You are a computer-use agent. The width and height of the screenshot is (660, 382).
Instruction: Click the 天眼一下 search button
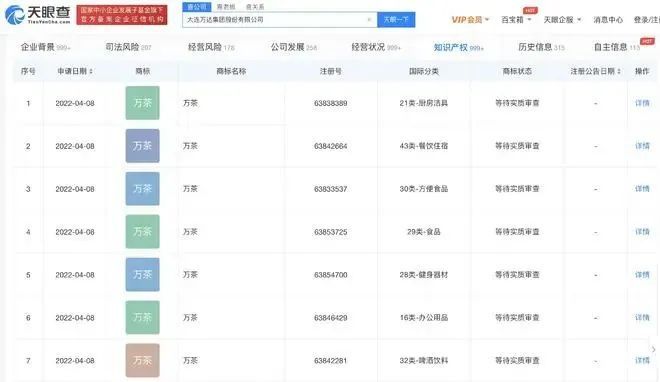click(x=396, y=20)
